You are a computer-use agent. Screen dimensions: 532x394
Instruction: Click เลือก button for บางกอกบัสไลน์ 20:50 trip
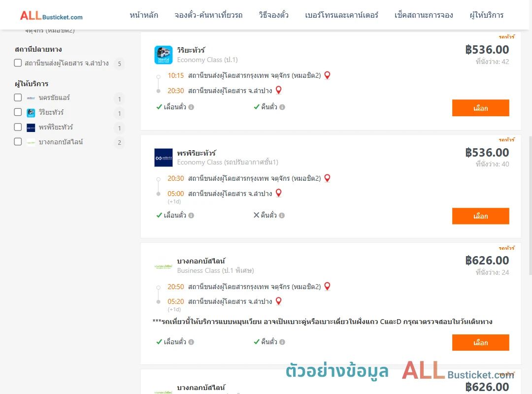click(480, 342)
